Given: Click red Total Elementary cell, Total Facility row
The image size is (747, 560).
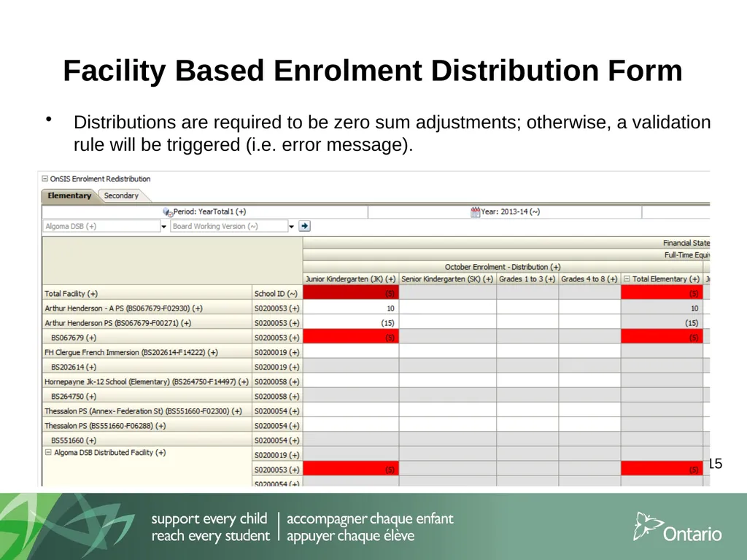Looking at the screenshot, I should point(662,293).
